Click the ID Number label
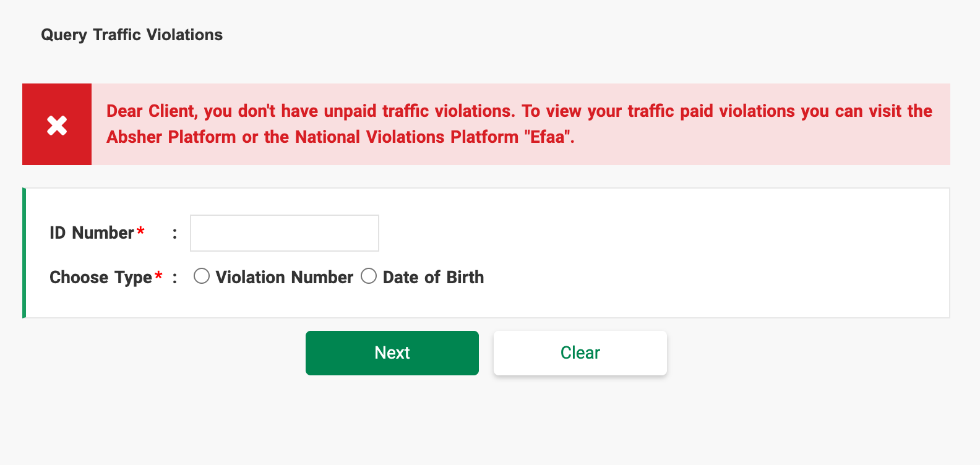 (x=91, y=232)
